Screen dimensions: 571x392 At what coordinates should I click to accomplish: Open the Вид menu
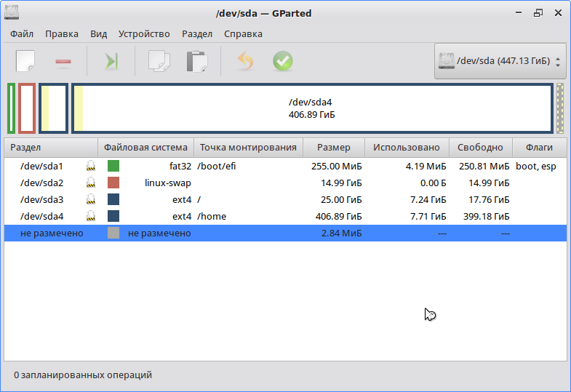pos(98,34)
